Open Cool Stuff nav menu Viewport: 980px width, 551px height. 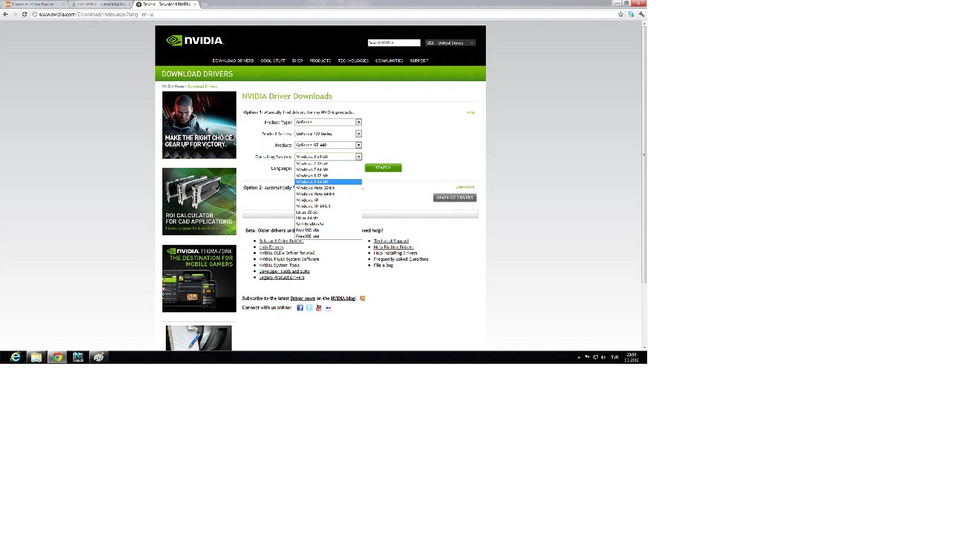point(273,61)
